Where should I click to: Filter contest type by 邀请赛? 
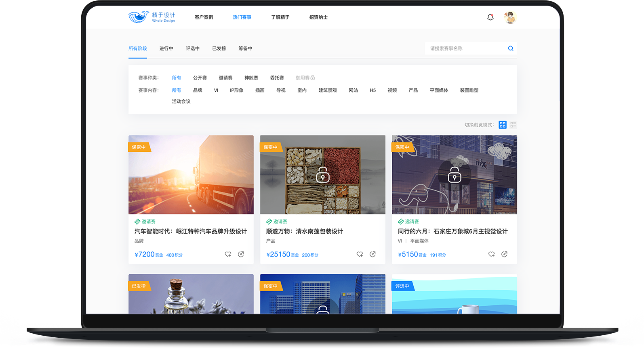[x=225, y=78]
